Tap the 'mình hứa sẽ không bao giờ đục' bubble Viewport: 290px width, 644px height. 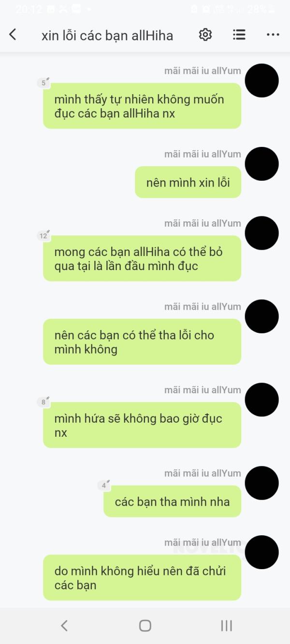point(142,425)
